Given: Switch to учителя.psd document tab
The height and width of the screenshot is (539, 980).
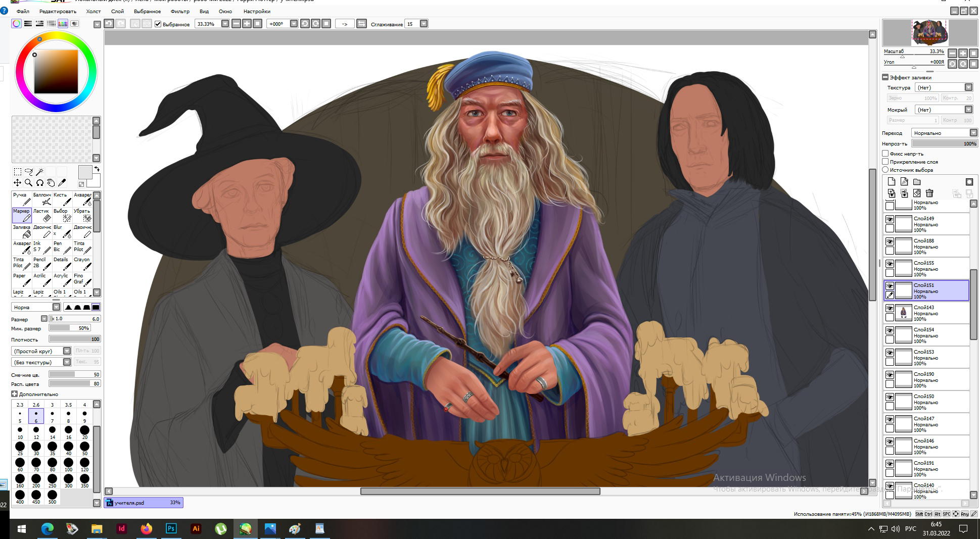Looking at the screenshot, I should pyautogui.click(x=144, y=503).
